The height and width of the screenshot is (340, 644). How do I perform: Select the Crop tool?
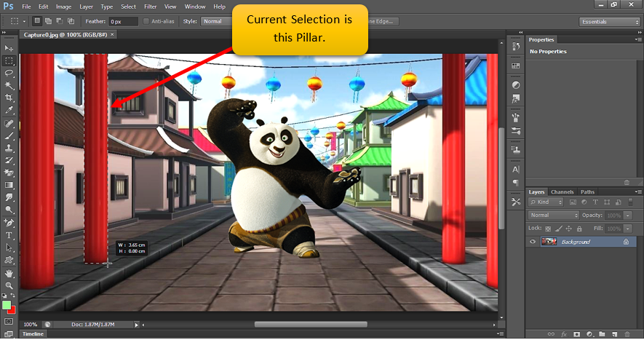9,98
